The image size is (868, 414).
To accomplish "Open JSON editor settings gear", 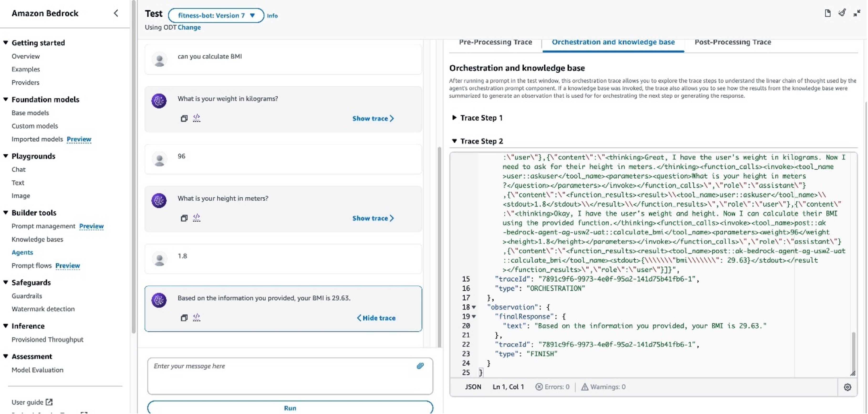I will (x=847, y=387).
